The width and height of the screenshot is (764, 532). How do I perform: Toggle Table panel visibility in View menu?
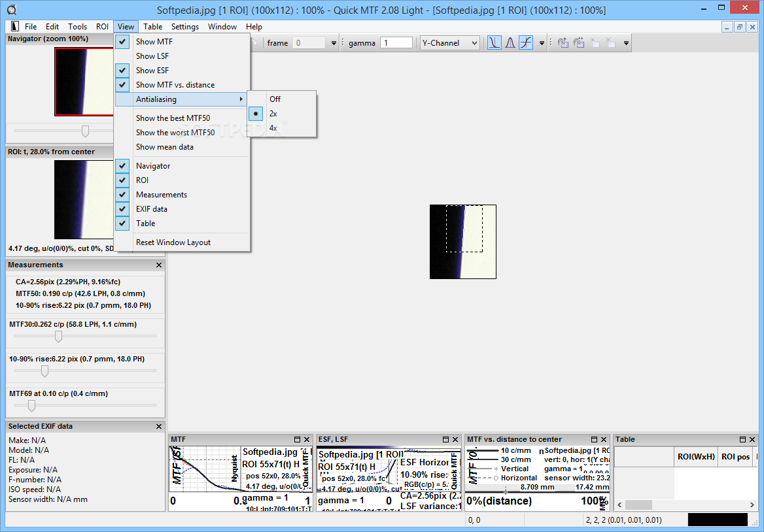coord(182,224)
